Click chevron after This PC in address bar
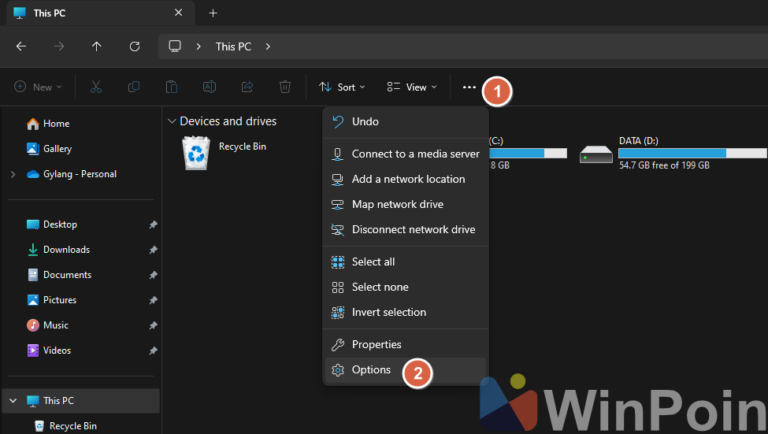Image resolution: width=768 pixels, height=434 pixels. click(x=268, y=47)
